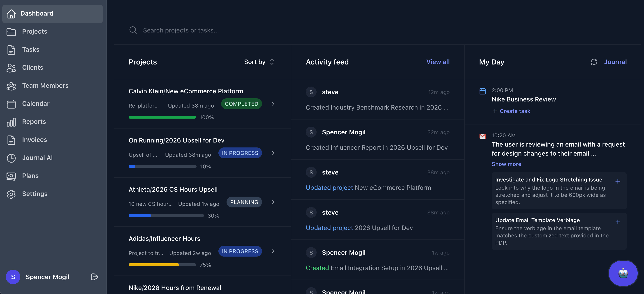This screenshot has height=294, width=644.
Task: Open the AI assistant robot button
Action: (623, 273)
